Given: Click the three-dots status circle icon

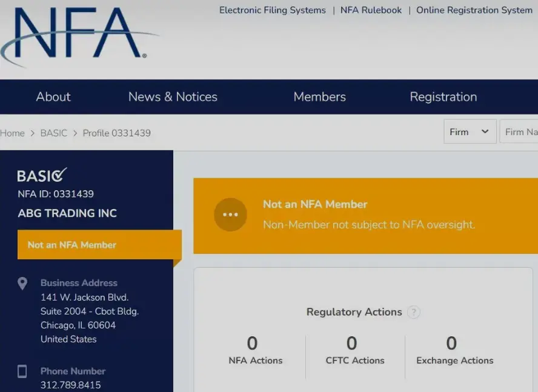Looking at the screenshot, I should pos(230,214).
